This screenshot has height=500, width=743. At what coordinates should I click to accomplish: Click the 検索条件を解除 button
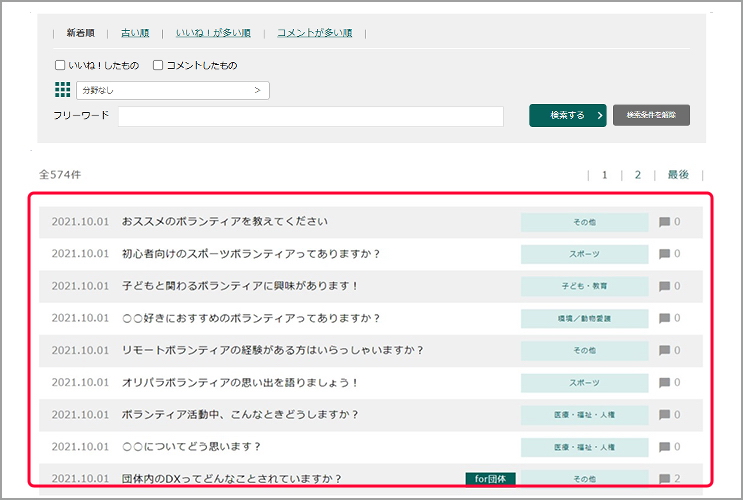651,115
